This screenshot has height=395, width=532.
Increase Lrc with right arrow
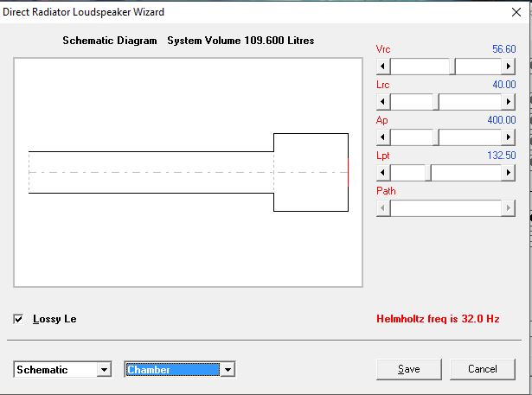click(x=509, y=101)
